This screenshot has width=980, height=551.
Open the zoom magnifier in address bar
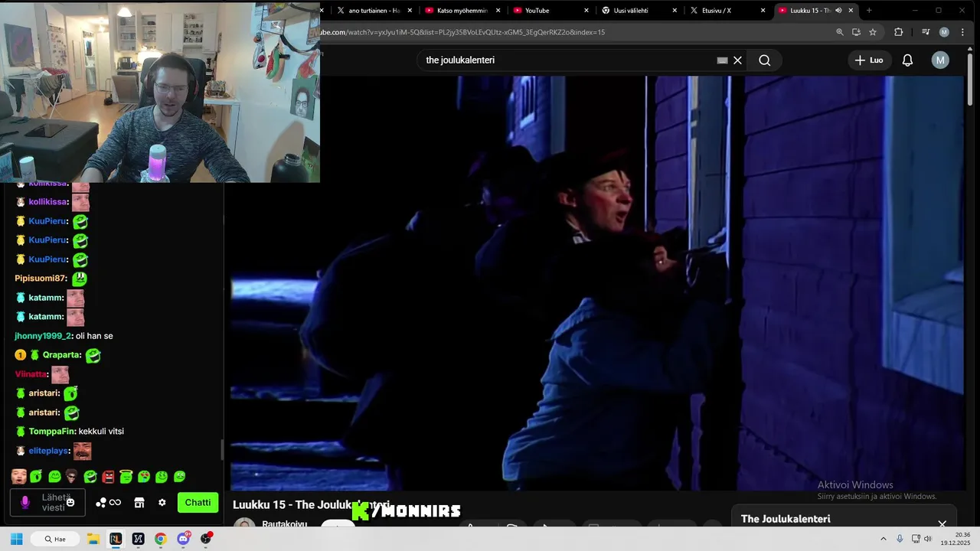pos(840,32)
